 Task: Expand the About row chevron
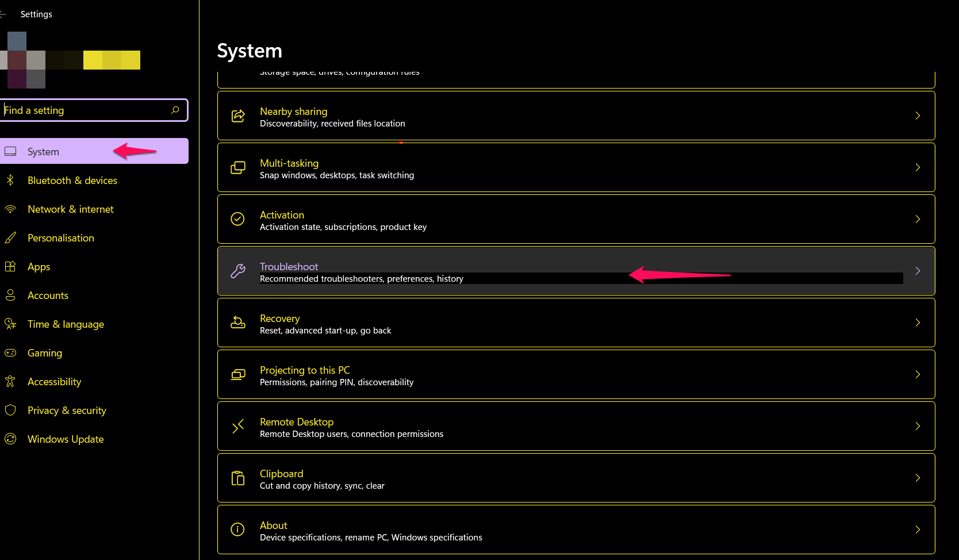(x=917, y=530)
